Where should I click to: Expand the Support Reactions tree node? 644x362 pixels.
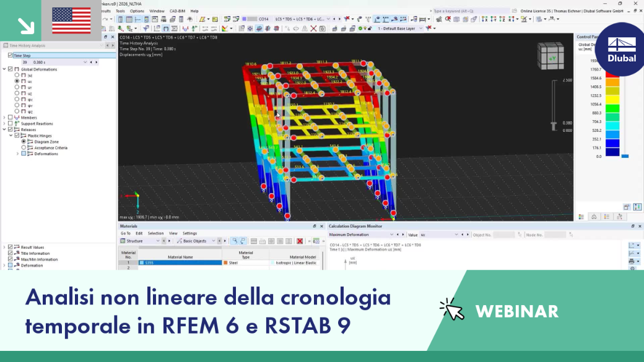click(4, 123)
